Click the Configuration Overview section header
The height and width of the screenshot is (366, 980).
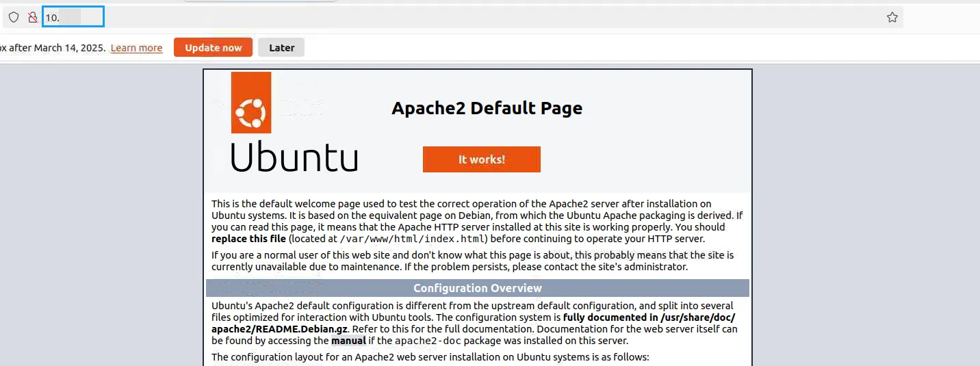[x=478, y=288]
